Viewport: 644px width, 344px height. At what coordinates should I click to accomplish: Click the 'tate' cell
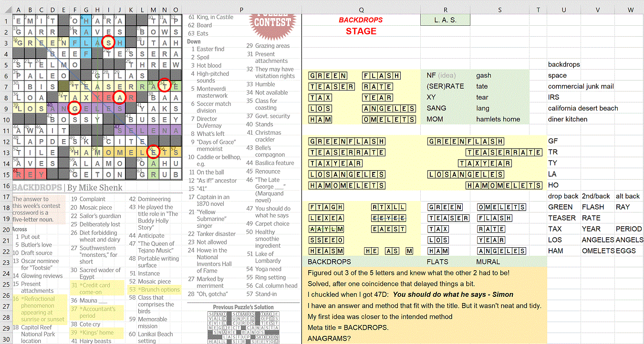499,86
